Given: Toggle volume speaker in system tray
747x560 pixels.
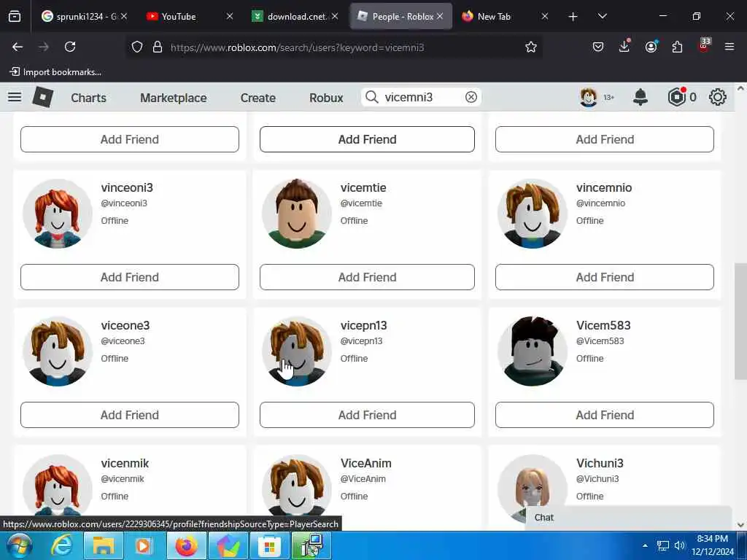Looking at the screenshot, I should coord(679,545).
